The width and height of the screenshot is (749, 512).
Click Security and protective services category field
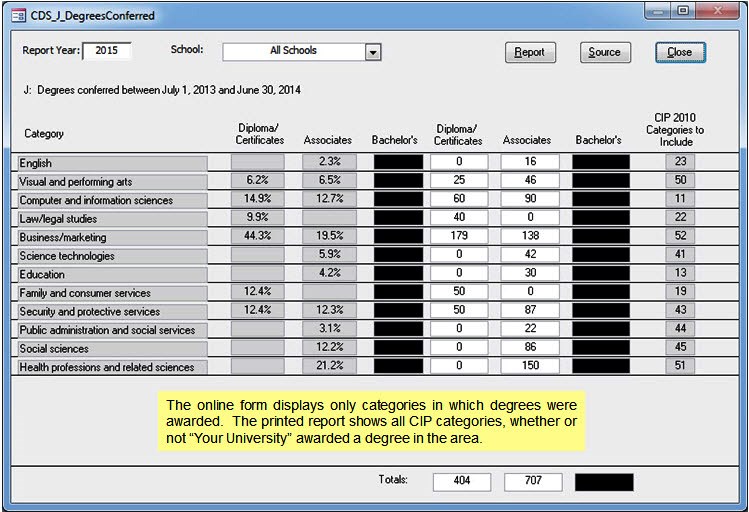113,312
